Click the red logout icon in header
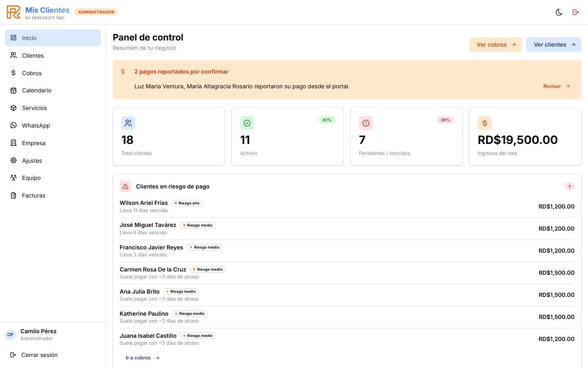 576,12
